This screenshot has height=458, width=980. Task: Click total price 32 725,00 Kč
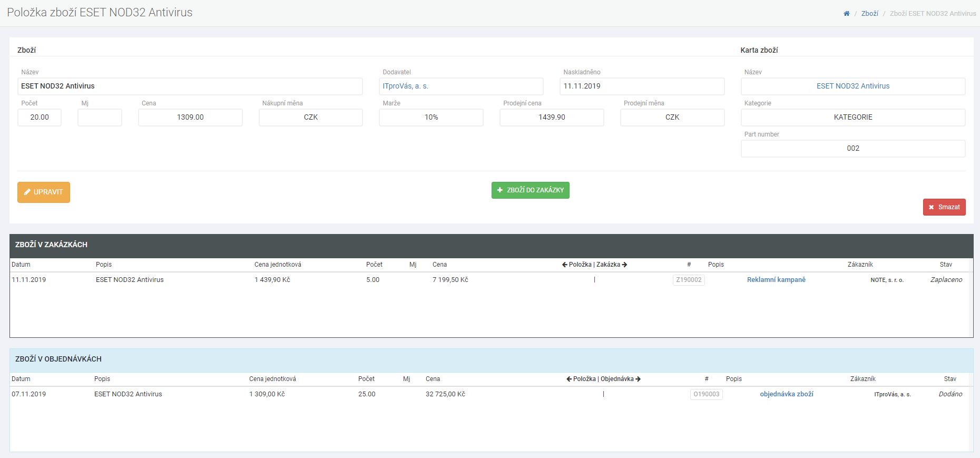[x=445, y=394]
